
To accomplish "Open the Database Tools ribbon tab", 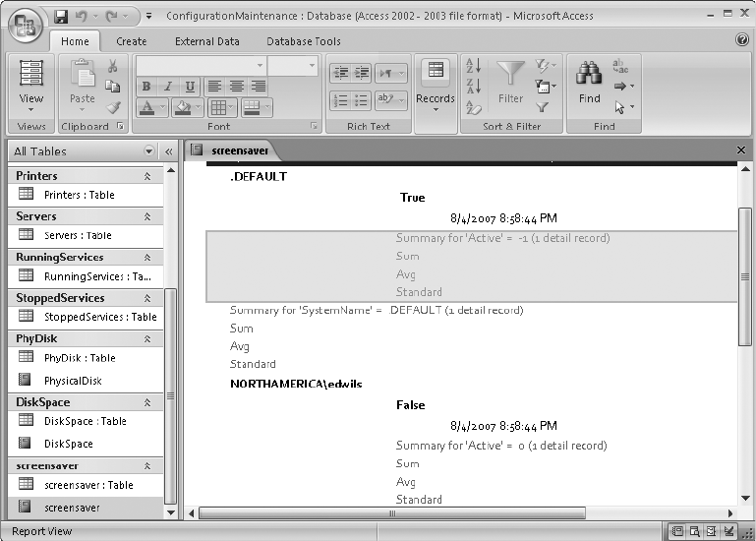I will tap(303, 41).
